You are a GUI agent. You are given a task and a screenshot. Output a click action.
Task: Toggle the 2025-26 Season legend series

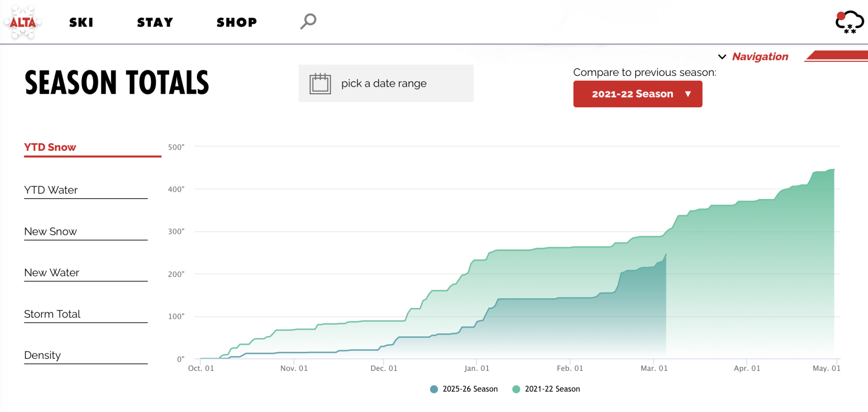pos(464,389)
